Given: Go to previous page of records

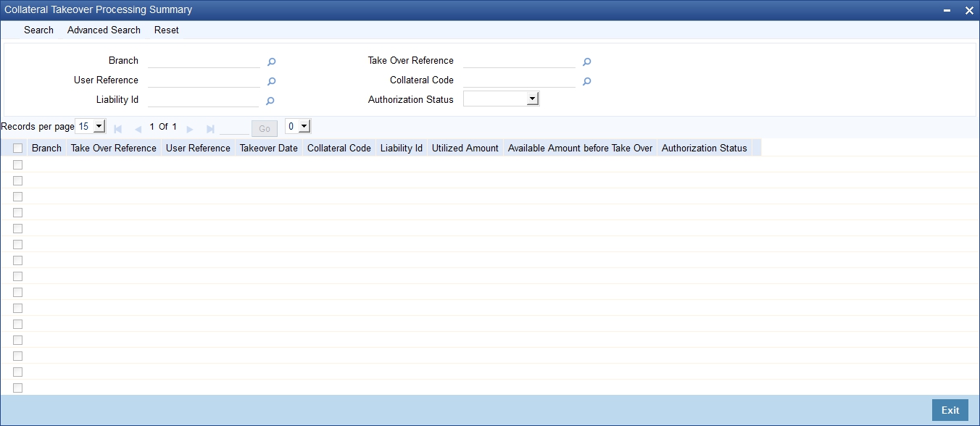Looking at the screenshot, I should 138,129.
